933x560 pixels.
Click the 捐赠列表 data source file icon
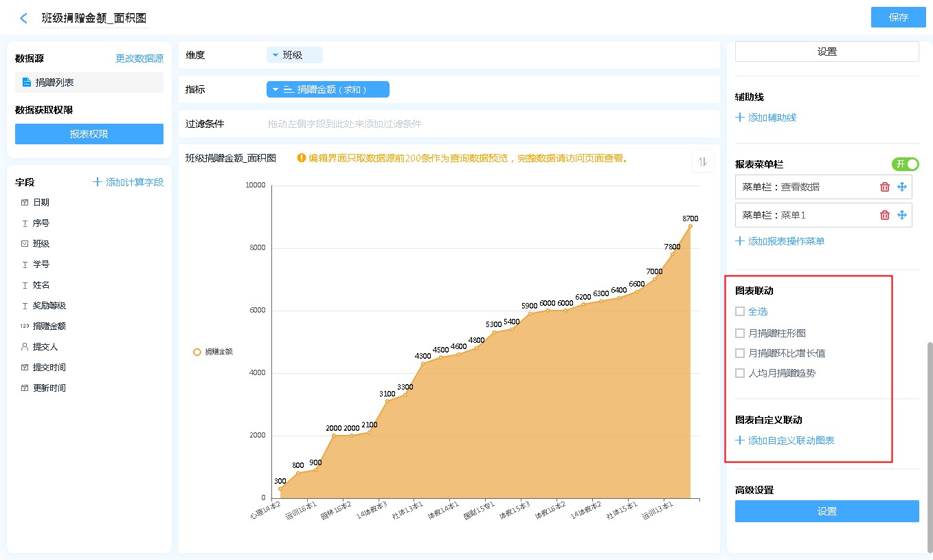coord(27,82)
